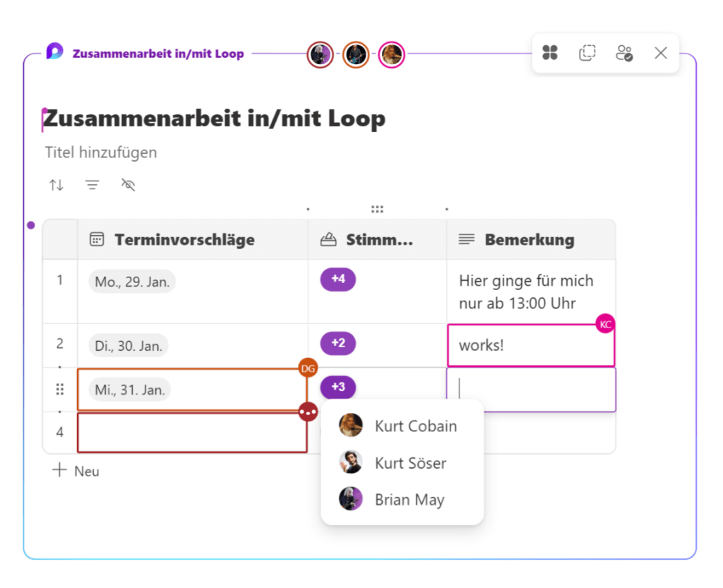Open the Loop components apps icon

tap(549, 52)
